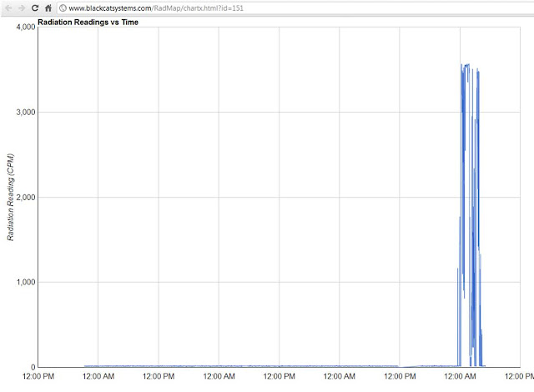Click the 0 y-axis value
This screenshot has width=534, height=392.
[x=33, y=367]
